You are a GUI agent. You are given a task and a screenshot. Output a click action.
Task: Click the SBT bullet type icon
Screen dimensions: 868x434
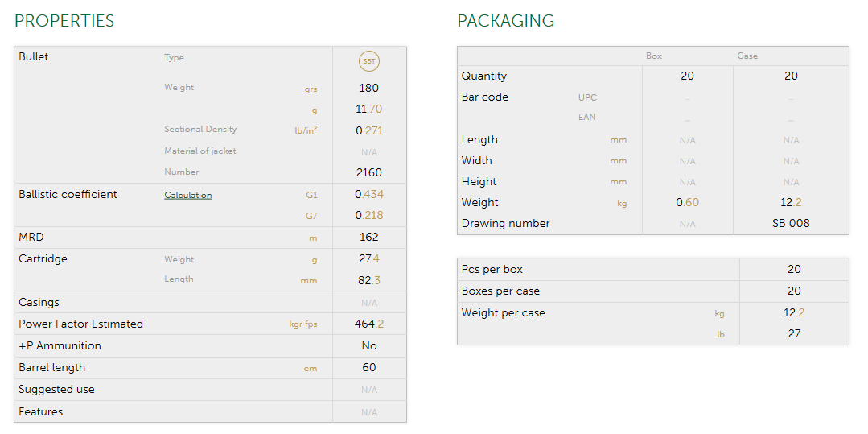click(369, 61)
